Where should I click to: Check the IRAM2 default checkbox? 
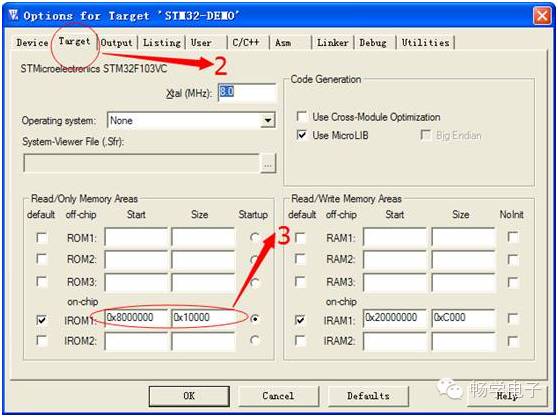coord(300,341)
